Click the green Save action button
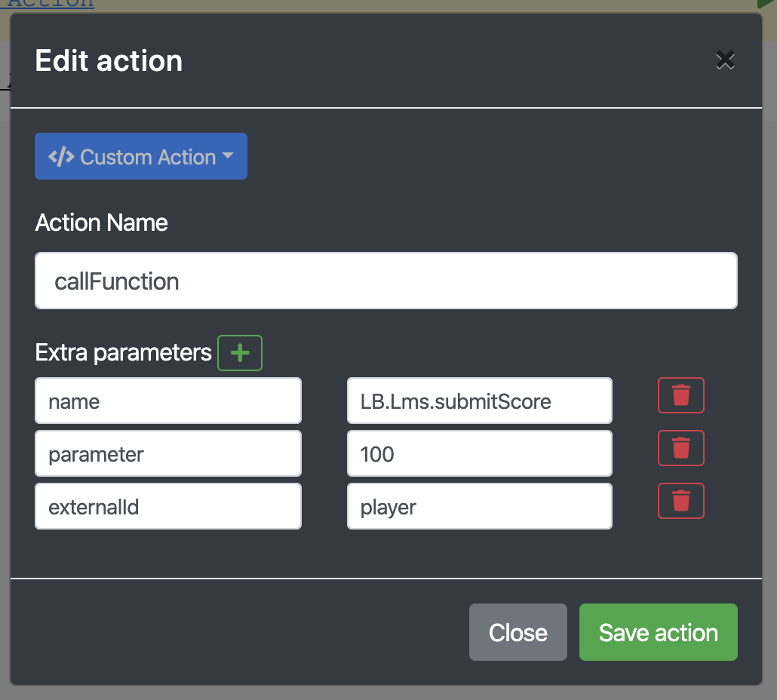 [x=658, y=632]
